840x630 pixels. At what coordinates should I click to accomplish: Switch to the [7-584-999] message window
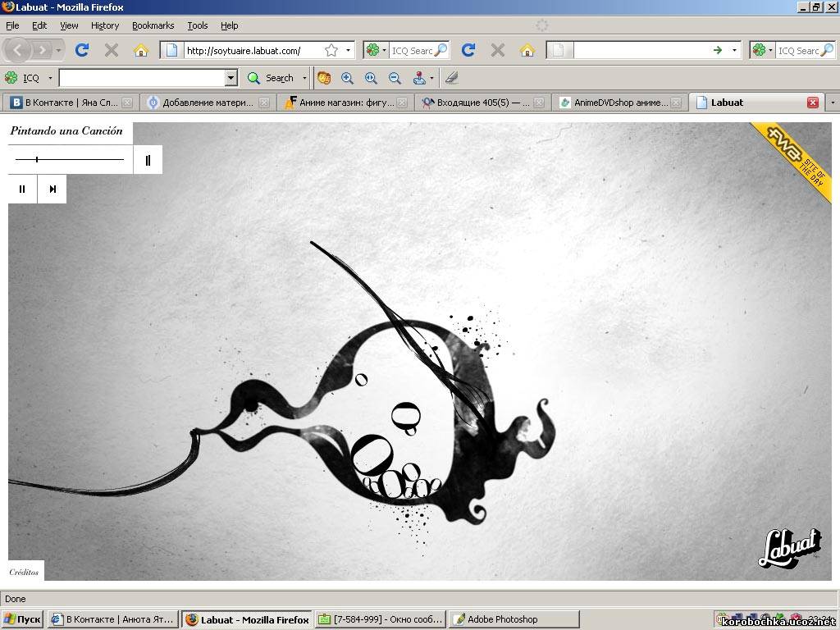click(381, 619)
